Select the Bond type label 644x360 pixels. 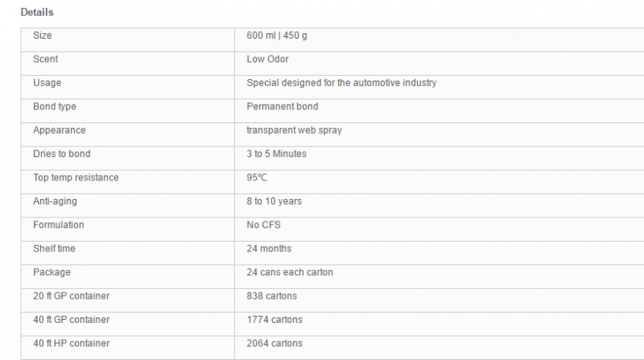(55, 107)
